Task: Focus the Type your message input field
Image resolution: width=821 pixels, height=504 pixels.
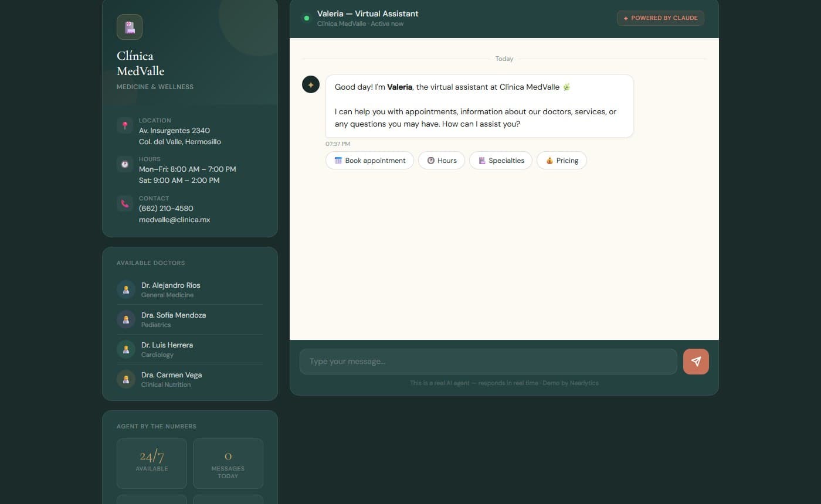Action: point(488,362)
